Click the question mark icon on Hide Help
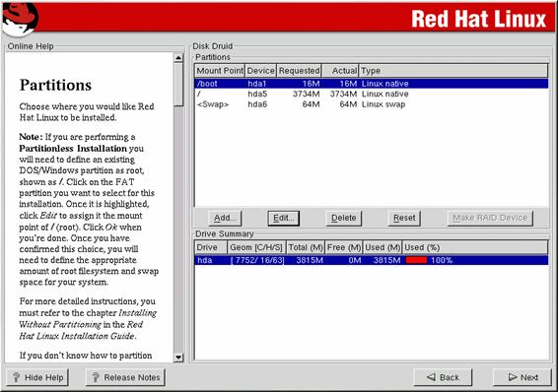 [x=16, y=377]
